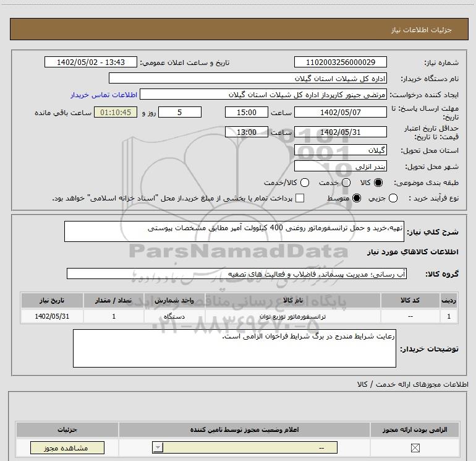Click the جزئیات column header
Screen dimensions: 476x461
click(x=67, y=429)
